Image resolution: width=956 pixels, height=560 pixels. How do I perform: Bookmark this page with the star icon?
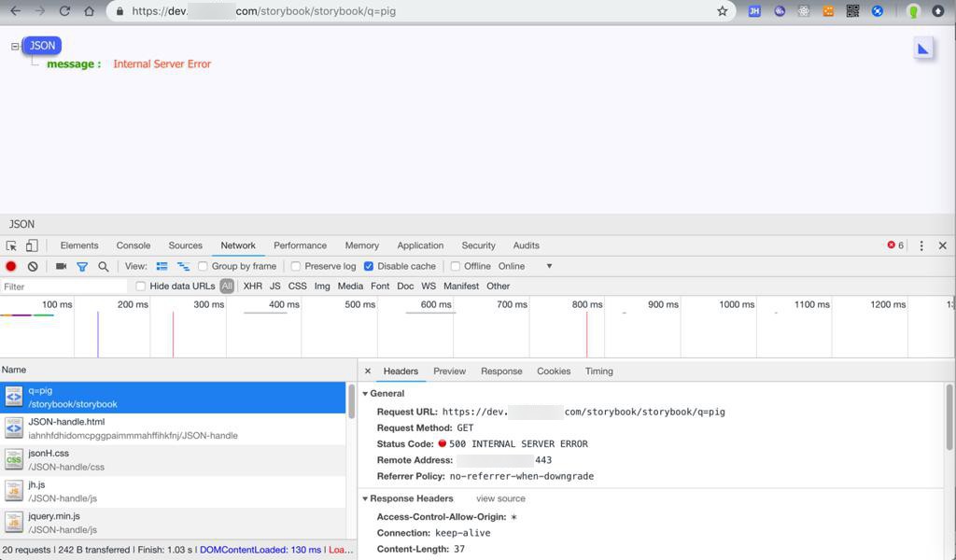[x=723, y=11]
